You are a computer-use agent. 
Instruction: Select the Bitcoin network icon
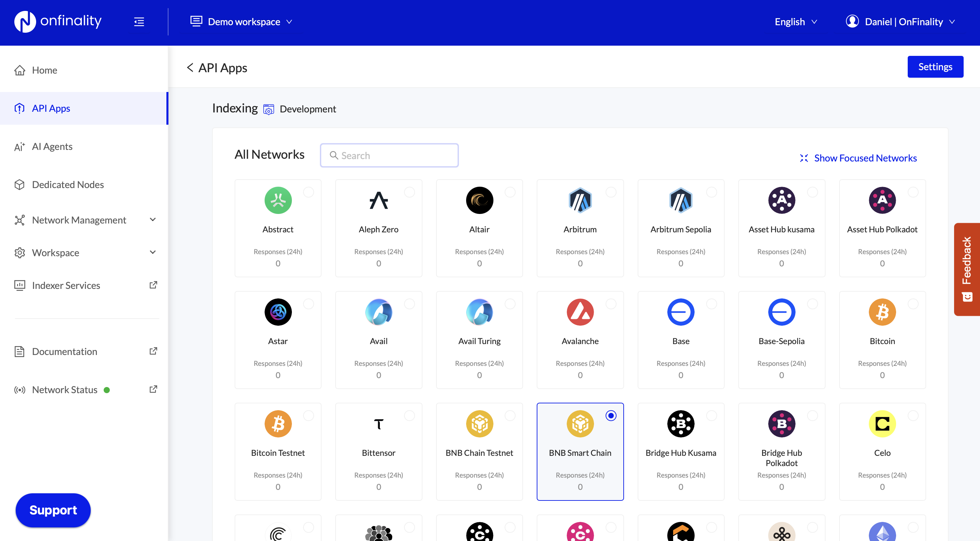click(x=882, y=312)
